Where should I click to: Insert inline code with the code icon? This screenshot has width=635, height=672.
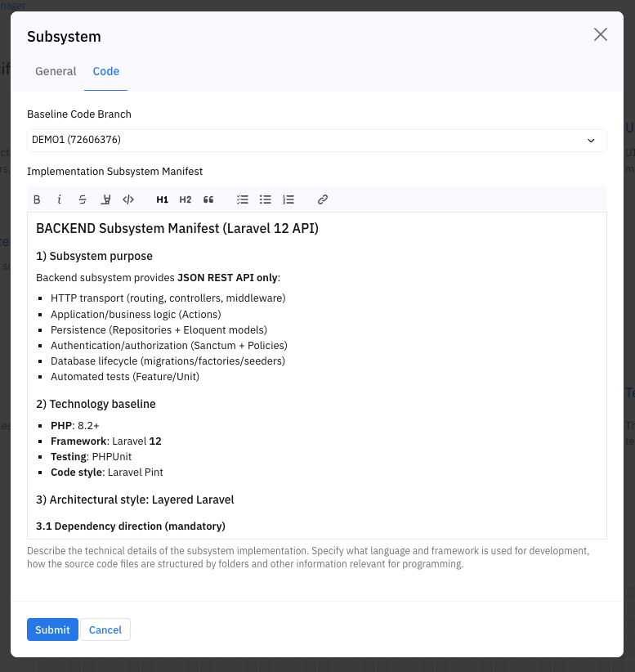point(128,199)
